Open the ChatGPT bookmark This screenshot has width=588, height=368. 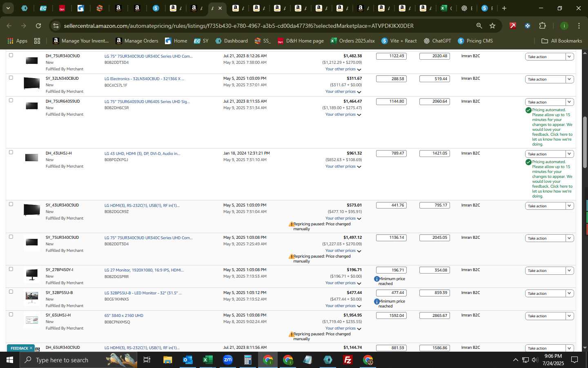[437, 41]
